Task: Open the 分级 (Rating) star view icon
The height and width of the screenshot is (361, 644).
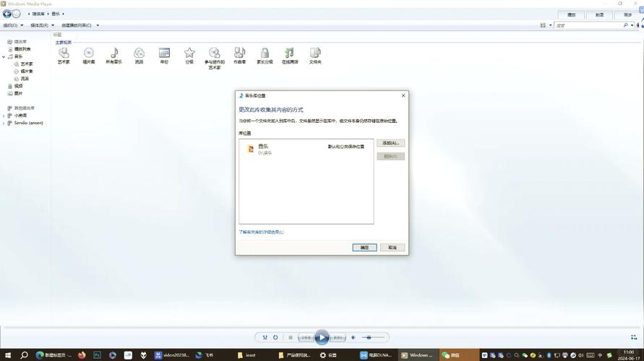Action: pos(189,56)
